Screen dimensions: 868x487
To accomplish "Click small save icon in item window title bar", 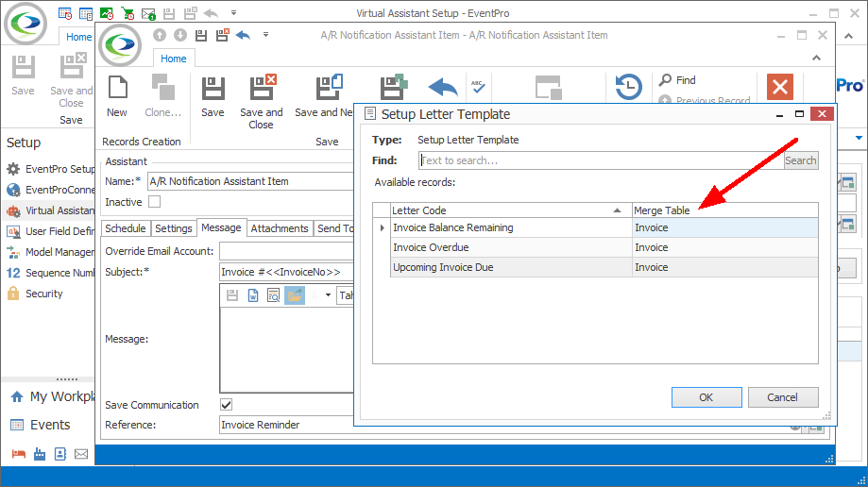I will (x=201, y=36).
